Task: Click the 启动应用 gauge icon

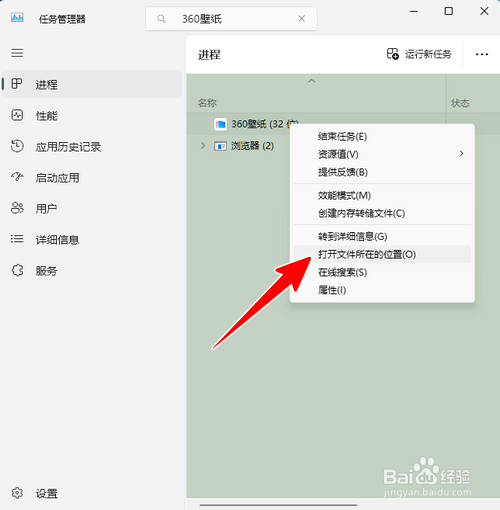Action: (x=17, y=176)
